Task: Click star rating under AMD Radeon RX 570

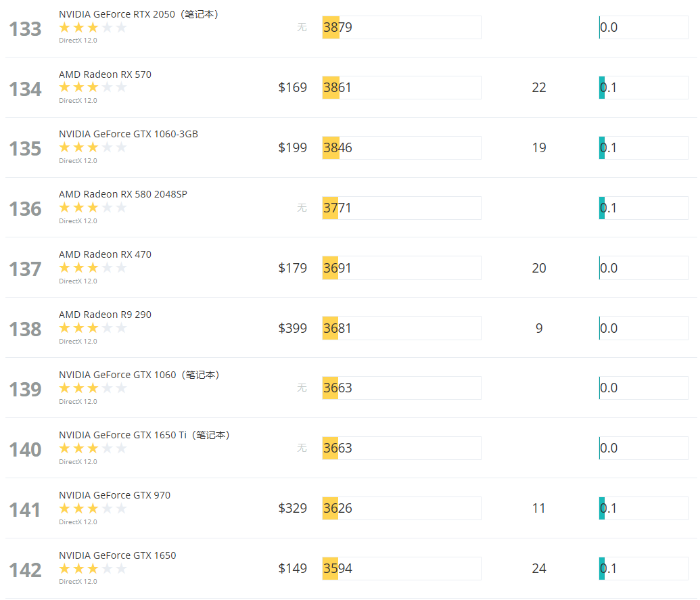Action: click(x=93, y=87)
